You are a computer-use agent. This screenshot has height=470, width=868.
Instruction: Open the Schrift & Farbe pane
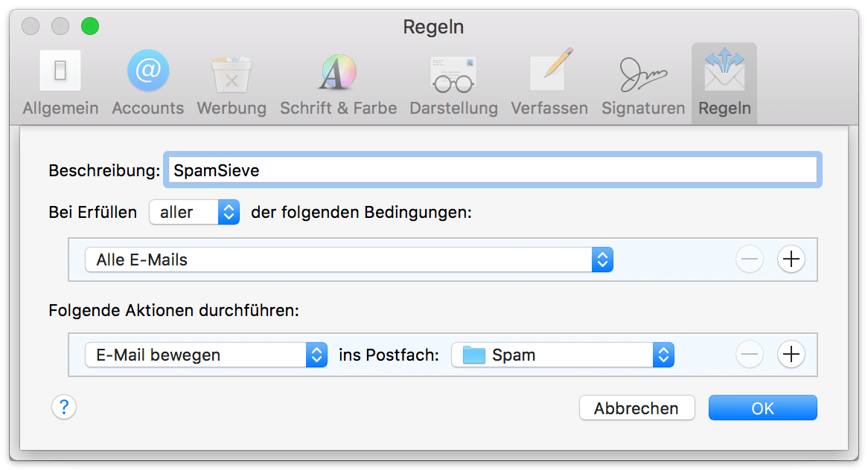(x=338, y=83)
